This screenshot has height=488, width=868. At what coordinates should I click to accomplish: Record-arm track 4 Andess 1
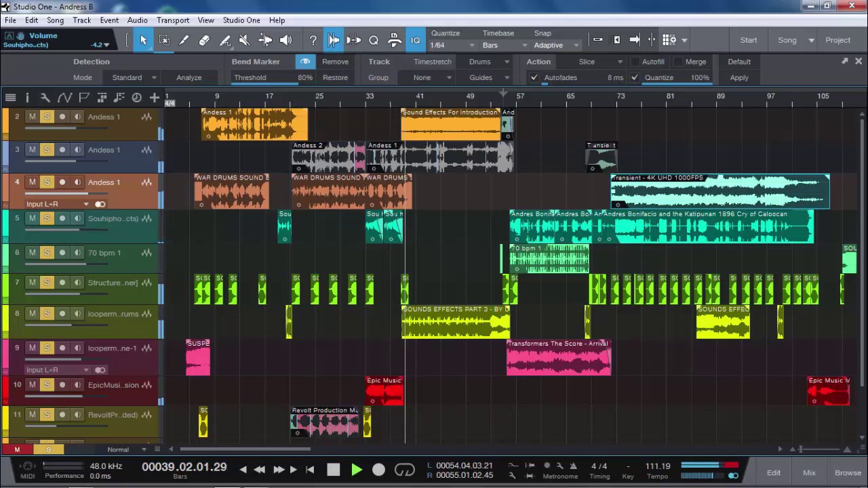tap(62, 182)
